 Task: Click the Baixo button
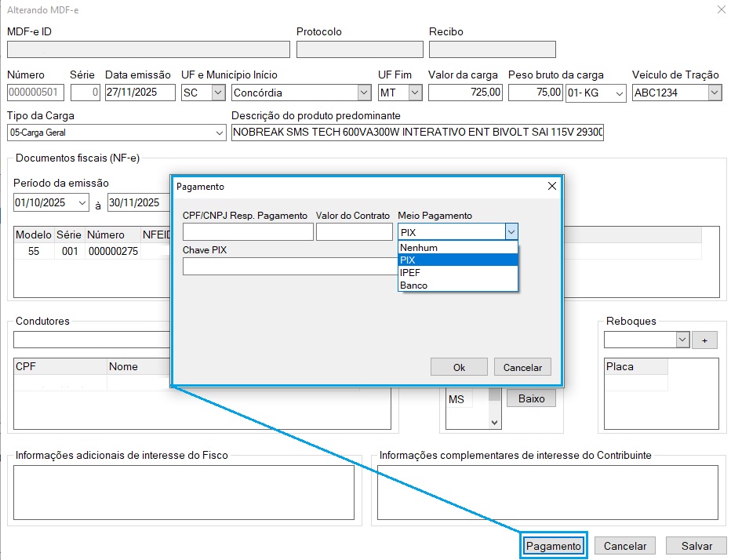[531, 398]
